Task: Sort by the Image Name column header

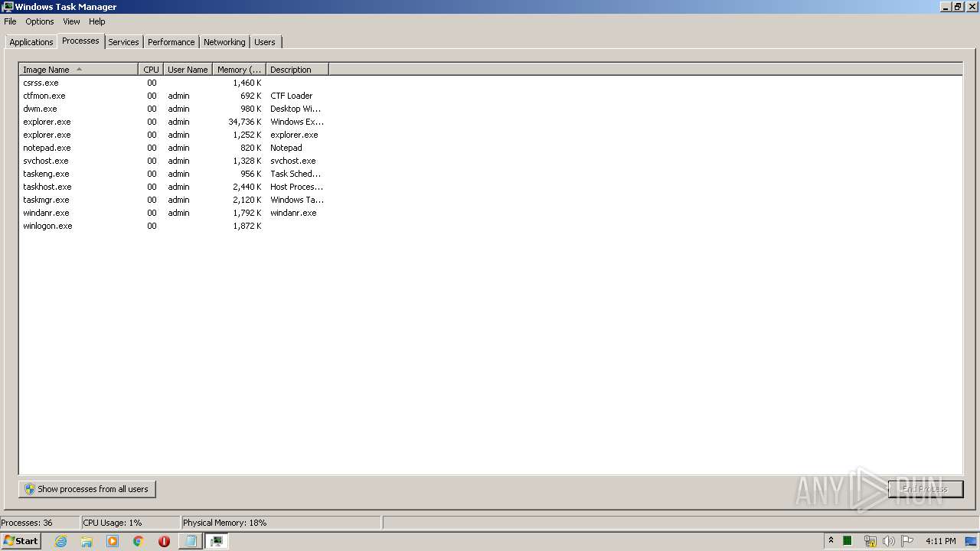Action: point(78,70)
